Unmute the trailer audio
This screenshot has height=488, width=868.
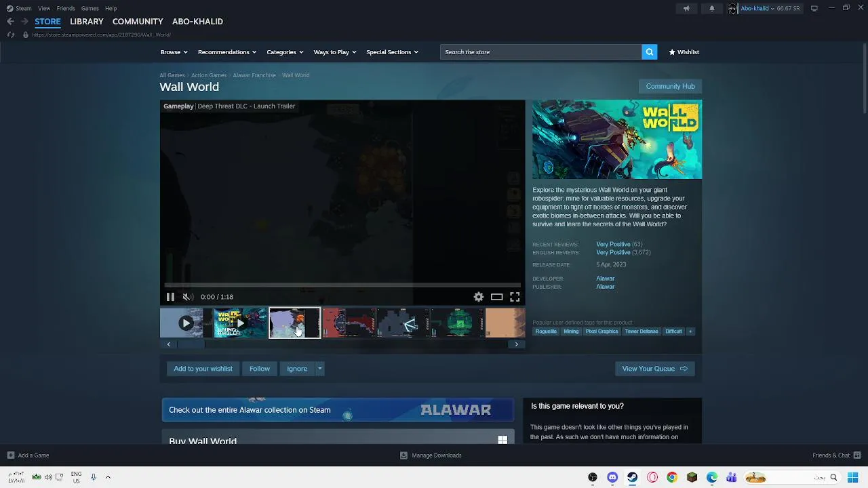coord(188,297)
